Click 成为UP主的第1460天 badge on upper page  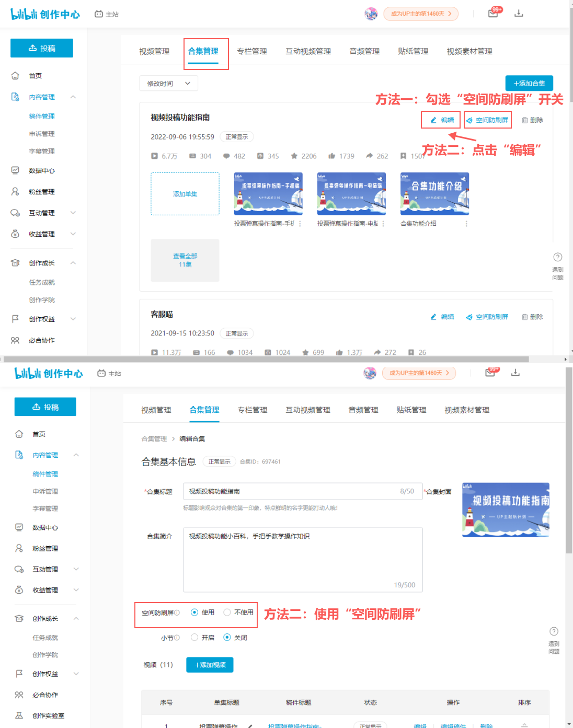[421, 14]
